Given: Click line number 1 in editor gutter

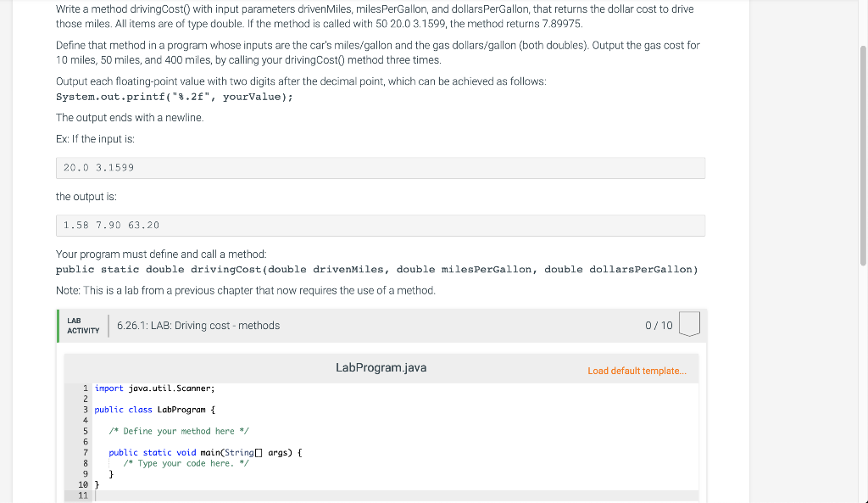Looking at the screenshot, I should [x=86, y=388].
